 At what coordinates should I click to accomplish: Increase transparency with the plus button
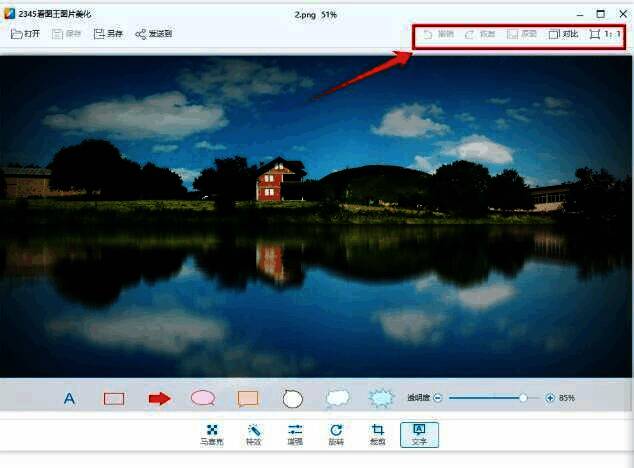[x=549, y=398]
